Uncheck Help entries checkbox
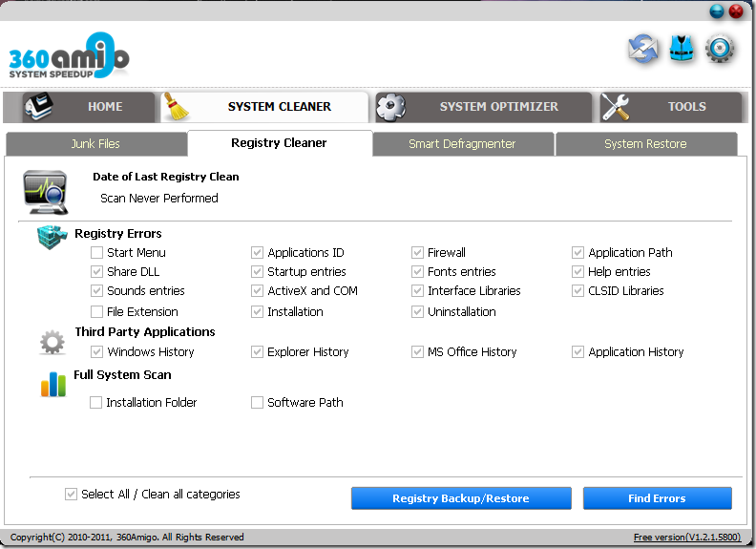The width and height of the screenshot is (756, 549). tap(577, 271)
